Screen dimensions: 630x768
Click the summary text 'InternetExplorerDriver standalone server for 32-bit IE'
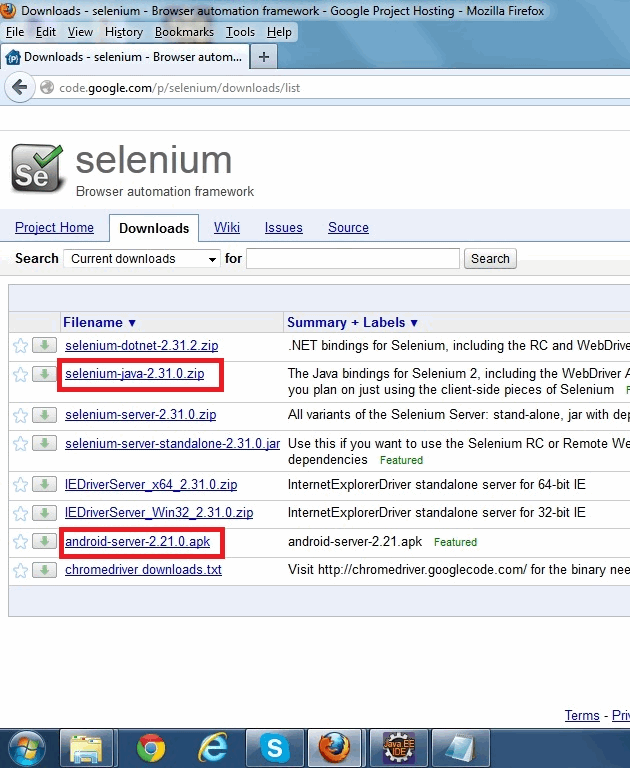click(436, 513)
